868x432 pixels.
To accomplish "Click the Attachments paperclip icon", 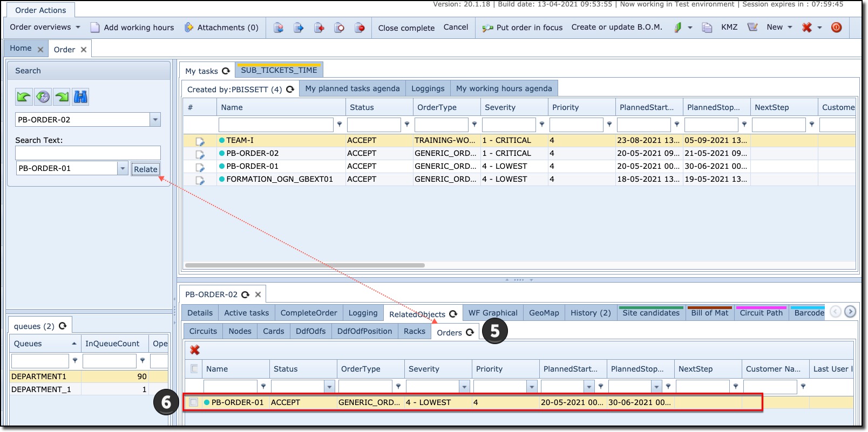I will click(189, 28).
